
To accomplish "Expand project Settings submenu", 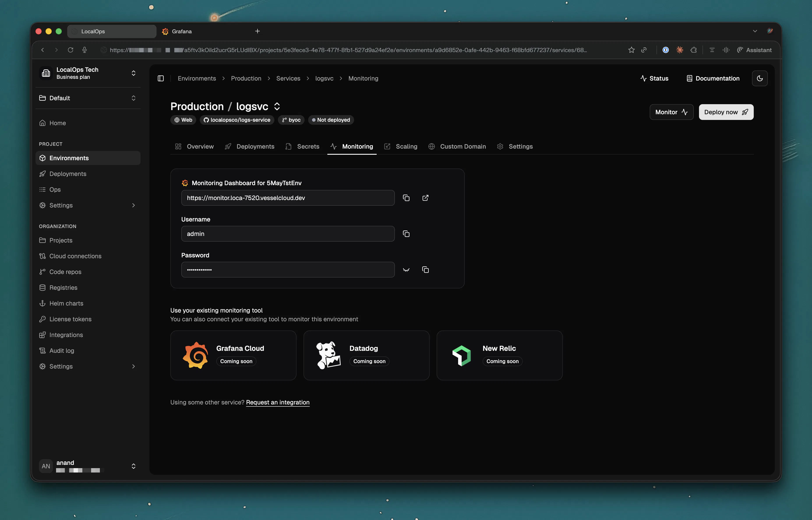I will pos(88,205).
